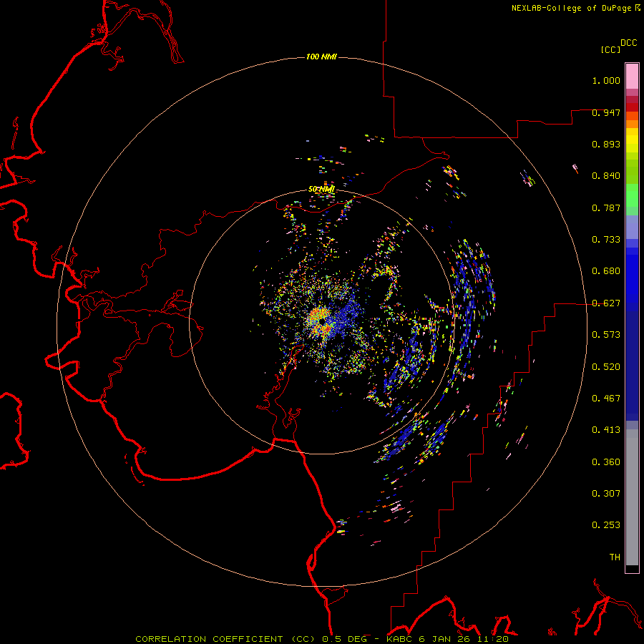Click the 50 NMI range ring label

coord(321,189)
